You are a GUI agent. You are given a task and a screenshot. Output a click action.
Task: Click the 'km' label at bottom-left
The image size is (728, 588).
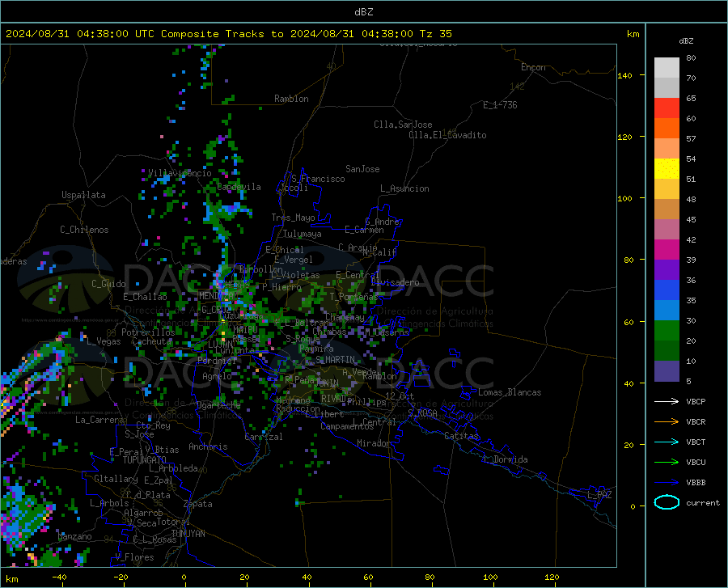[12, 579]
